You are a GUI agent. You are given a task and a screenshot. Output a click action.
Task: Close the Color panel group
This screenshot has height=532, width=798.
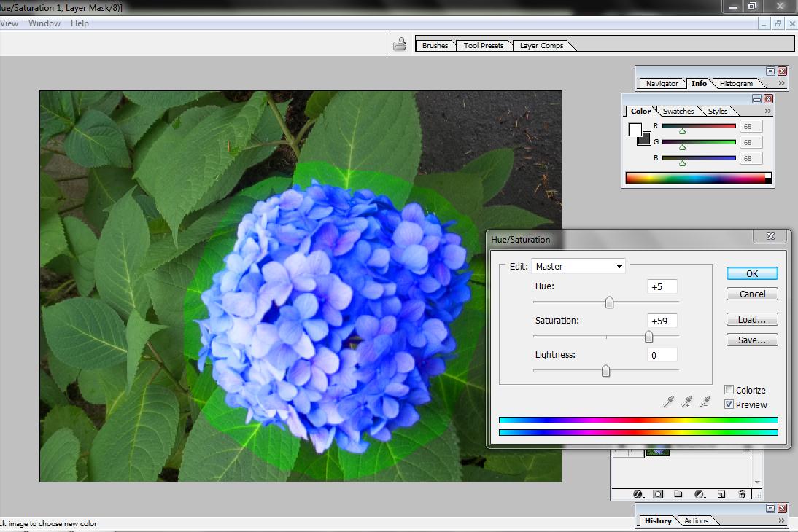point(769,98)
